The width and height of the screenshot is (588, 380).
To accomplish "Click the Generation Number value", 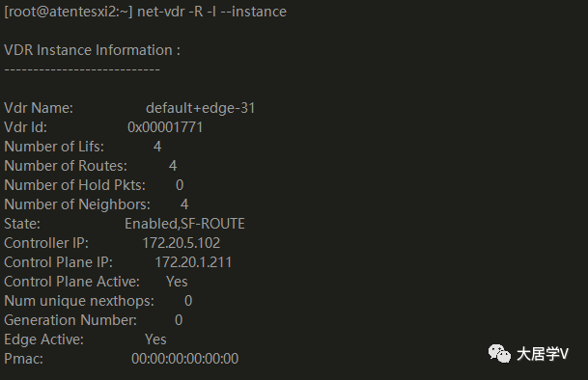I will tap(179, 320).
